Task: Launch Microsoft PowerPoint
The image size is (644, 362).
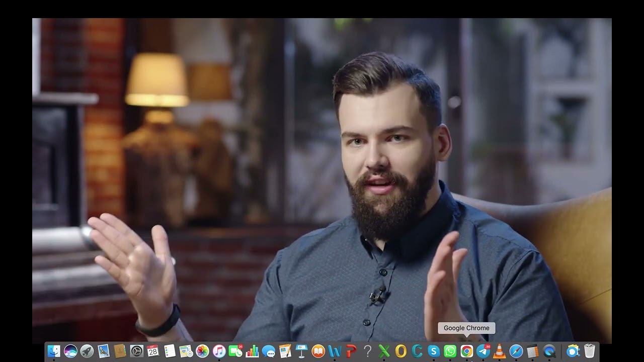Action: pyautogui.click(x=351, y=351)
